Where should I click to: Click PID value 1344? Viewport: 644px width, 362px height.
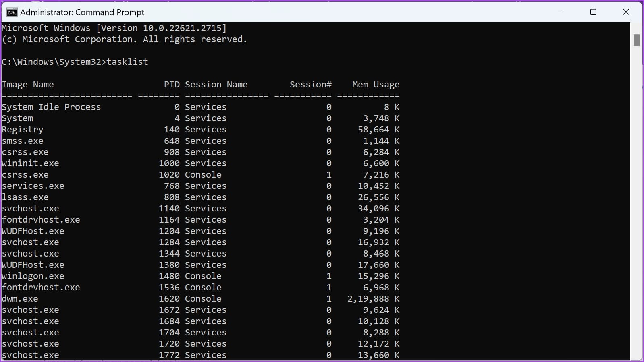click(x=169, y=254)
